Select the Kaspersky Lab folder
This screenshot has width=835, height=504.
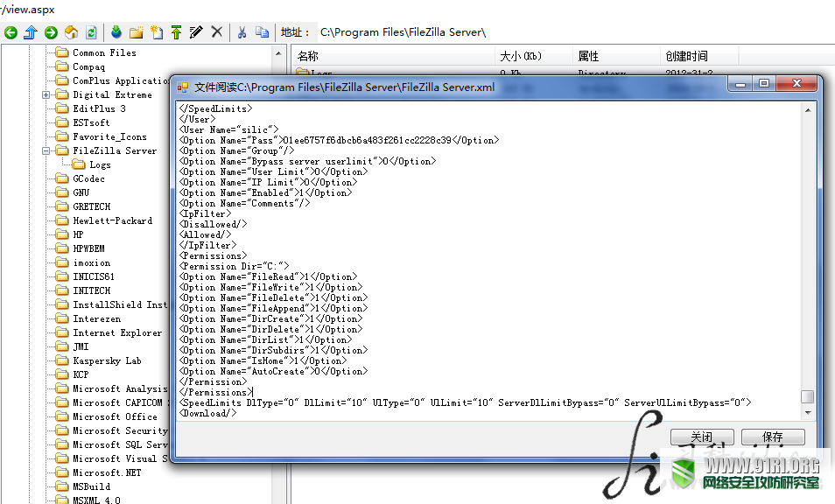pos(107,360)
